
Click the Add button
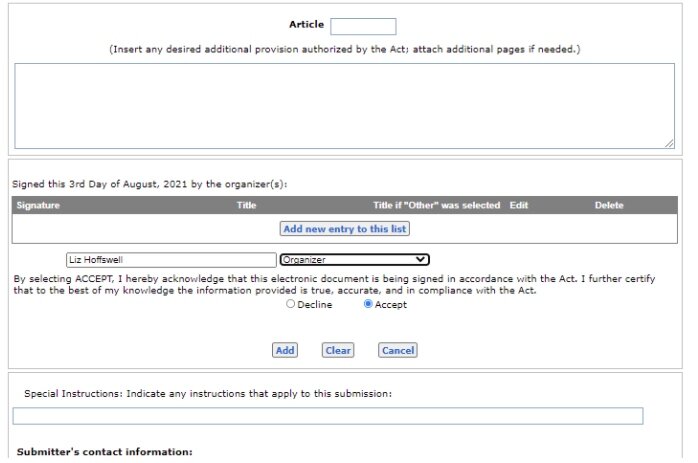click(285, 351)
